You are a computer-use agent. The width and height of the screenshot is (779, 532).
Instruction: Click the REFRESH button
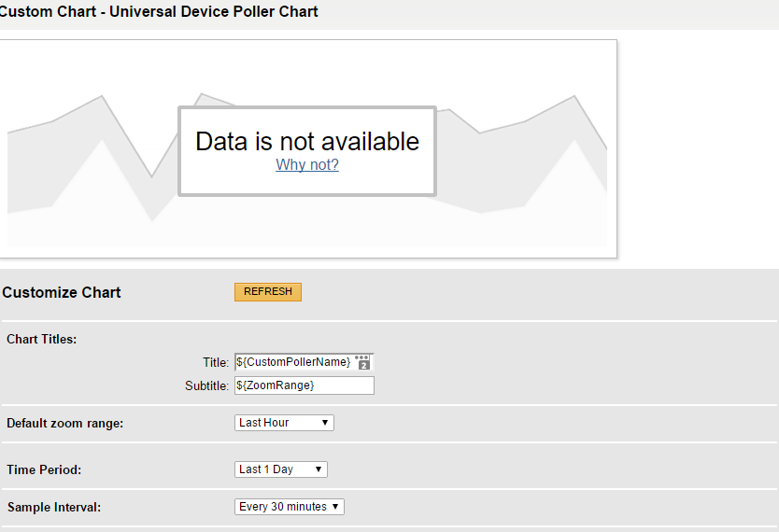[268, 292]
